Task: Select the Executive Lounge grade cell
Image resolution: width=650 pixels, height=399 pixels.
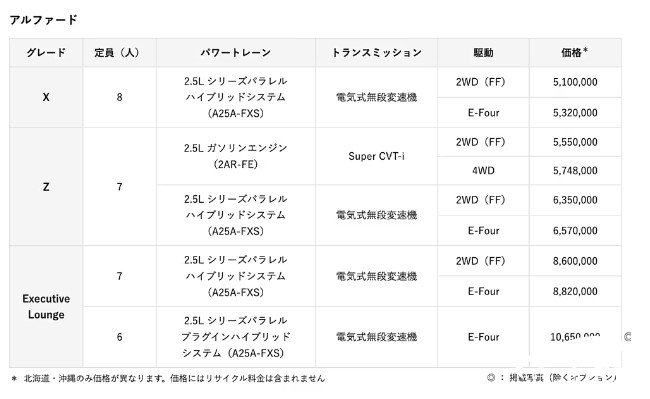Action: coord(46,306)
